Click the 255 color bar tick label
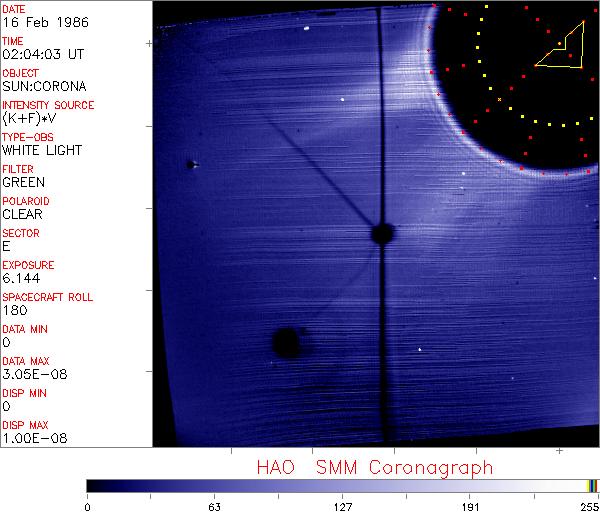Screen dimensions: 600x512 click(x=588, y=505)
